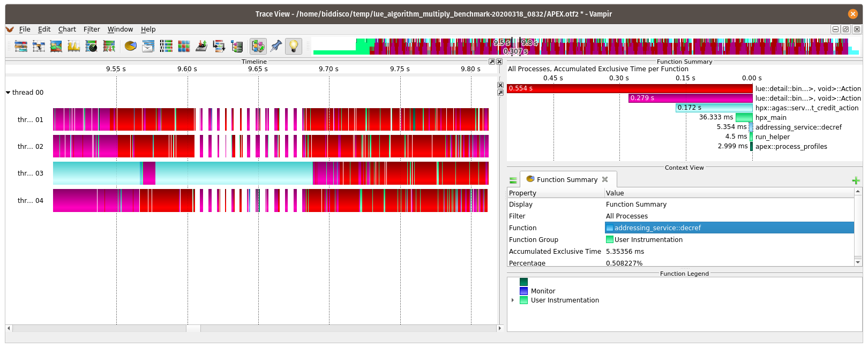This screenshot has height=348, width=868.
Task: Click the green plus to add context tab
Action: pyautogui.click(x=856, y=180)
